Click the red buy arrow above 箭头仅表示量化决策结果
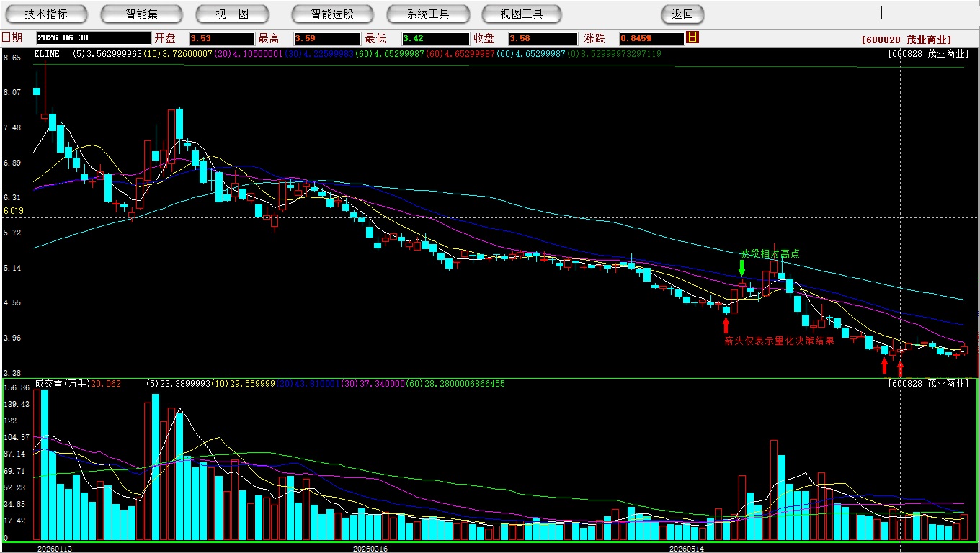 point(726,325)
